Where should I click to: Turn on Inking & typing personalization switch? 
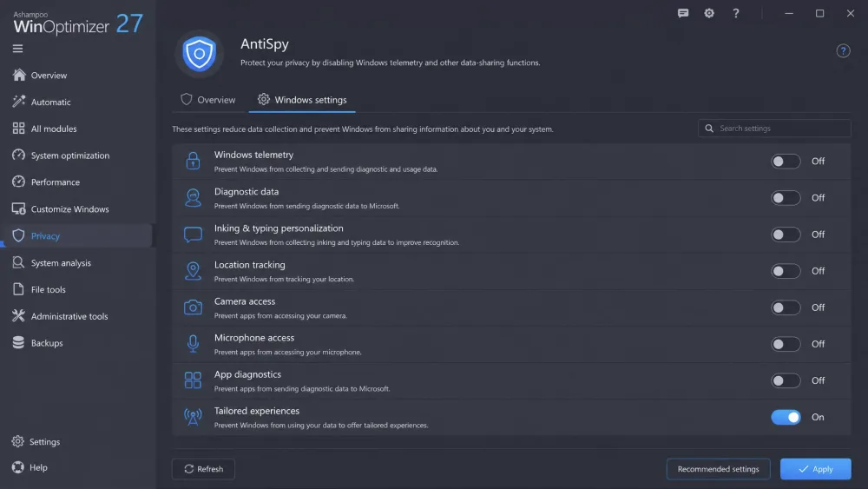coord(786,235)
